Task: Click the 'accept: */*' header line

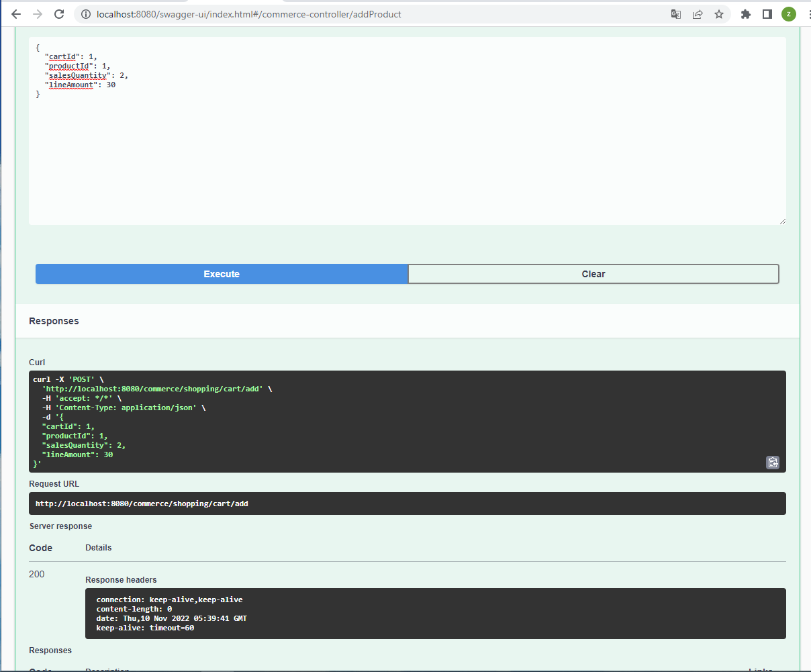Action: point(82,398)
